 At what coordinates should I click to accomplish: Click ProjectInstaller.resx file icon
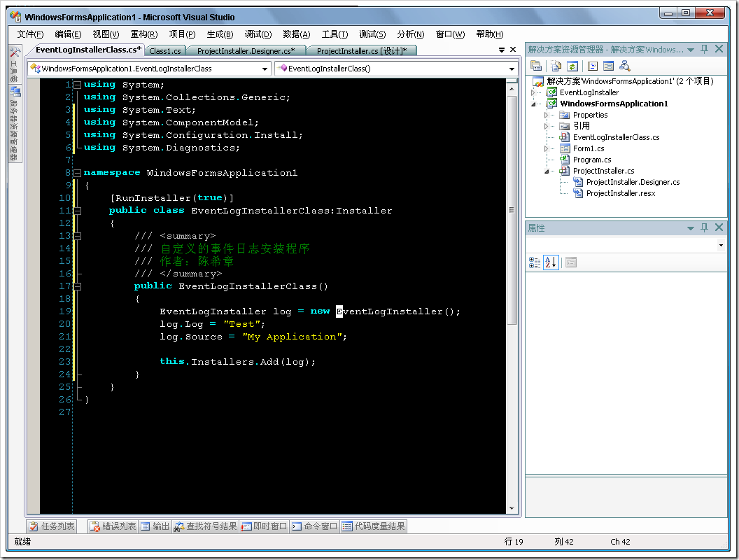(x=578, y=193)
